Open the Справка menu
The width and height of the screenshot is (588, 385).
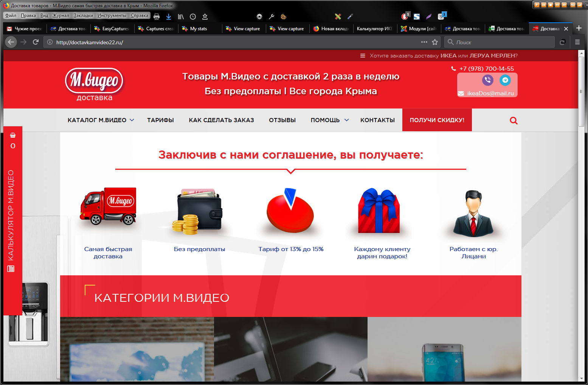click(140, 16)
